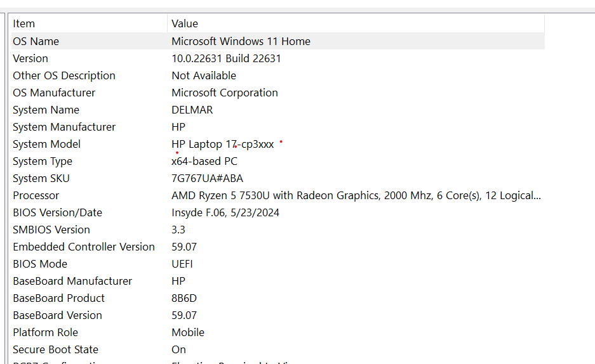Select the Processor row
Screen dimensions: 595x364
coord(277,195)
